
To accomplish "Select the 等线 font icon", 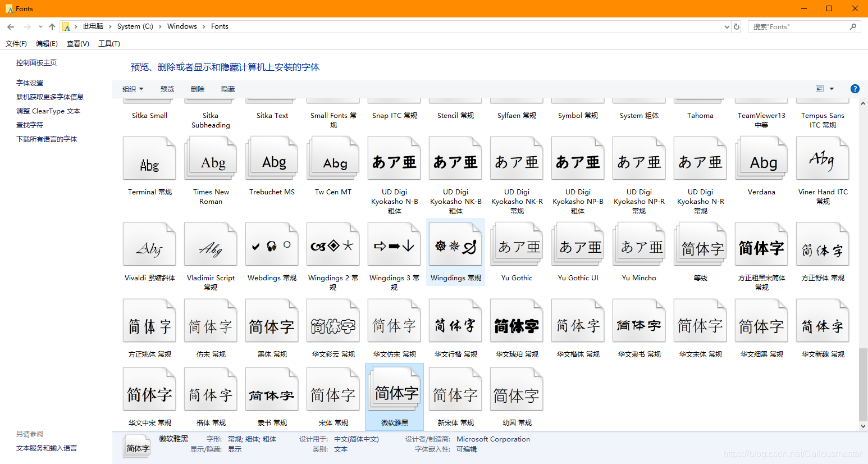I will pyautogui.click(x=700, y=244).
